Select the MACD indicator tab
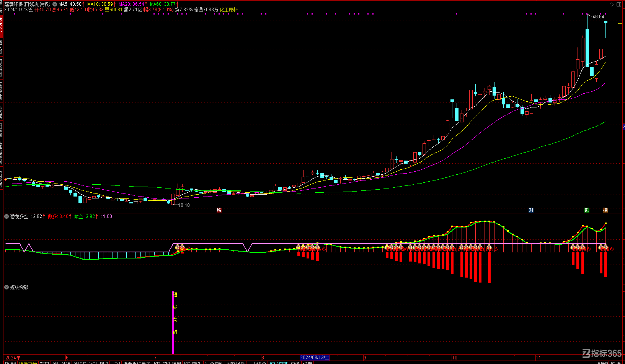This screenshot has height=364, width=625. pyautogui.click(x=80, y=363)
